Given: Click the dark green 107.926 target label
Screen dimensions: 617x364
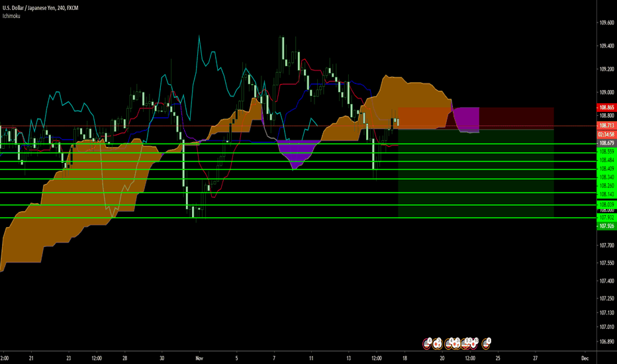Looking at the screenshot, I should [x=606, y=226].
